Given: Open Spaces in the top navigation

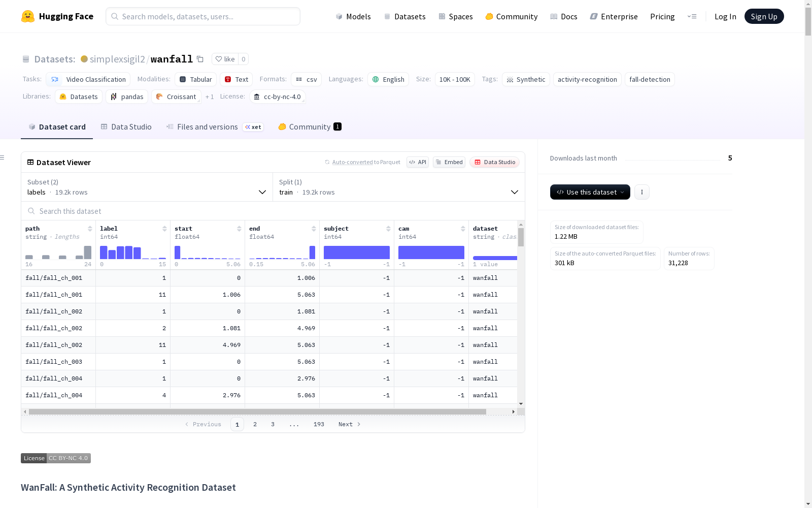Looking at the screenshot, I should coord(456,16).
